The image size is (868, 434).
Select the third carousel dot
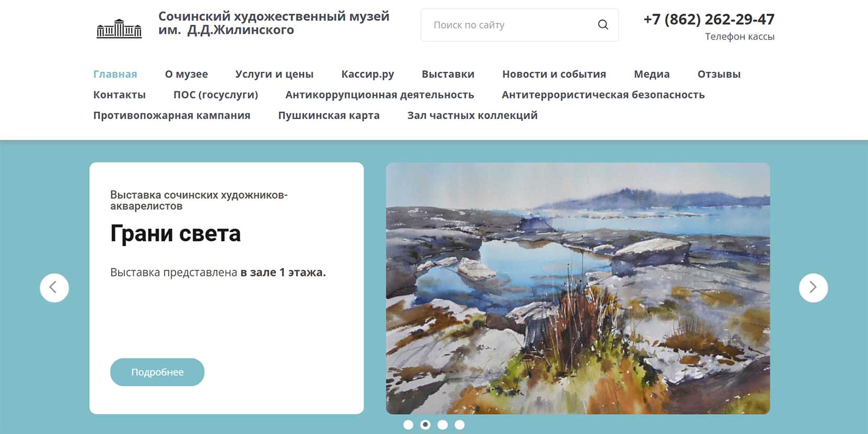pyautogui.click(x=442, y=425)
